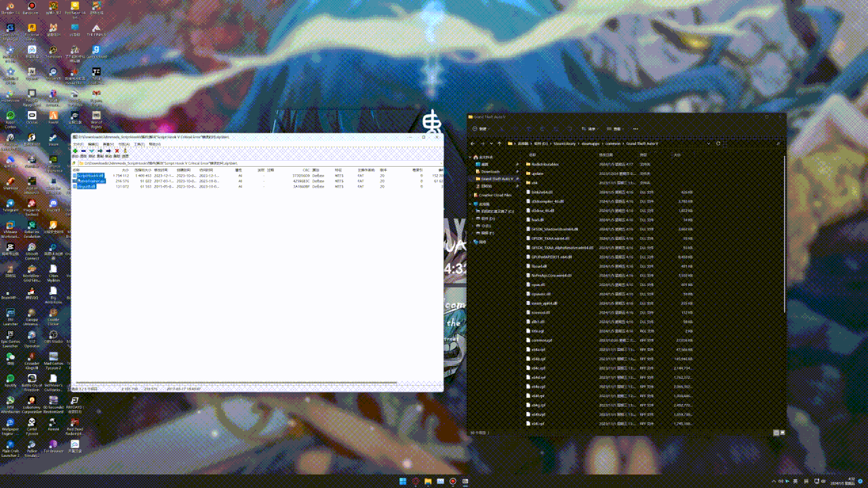This screenshot has width=868, height=488.
Task: Open the Favorites (A) menu in 7-Zip
Action: pyautogui.click(x=123, y=144)
